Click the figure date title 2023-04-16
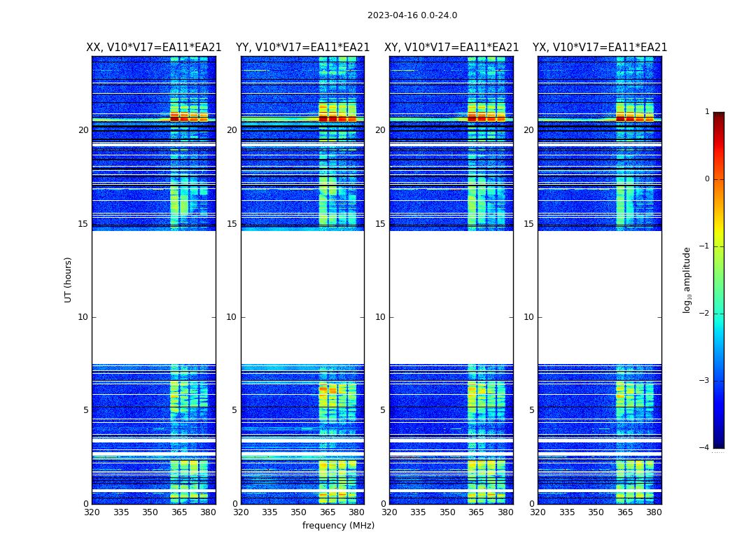The width and height of the screenshot is (735, 560). pyautogui.click(x=412, y=15)
